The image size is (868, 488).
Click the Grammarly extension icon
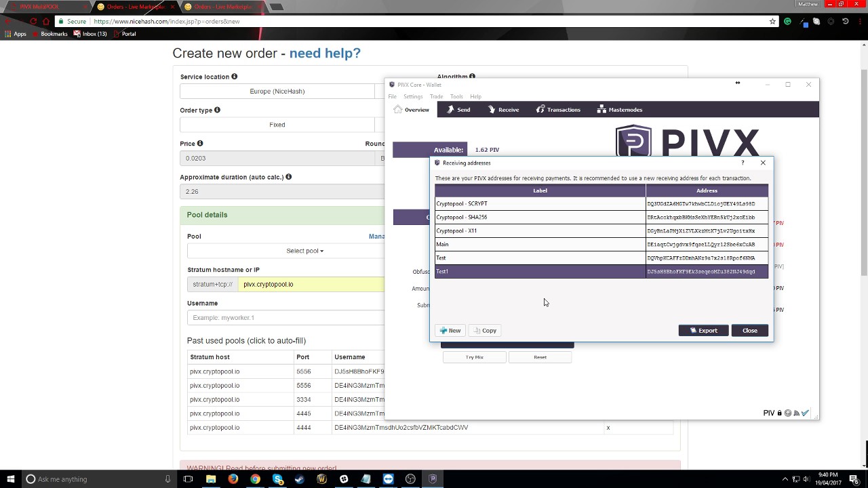tap(787, 22)
